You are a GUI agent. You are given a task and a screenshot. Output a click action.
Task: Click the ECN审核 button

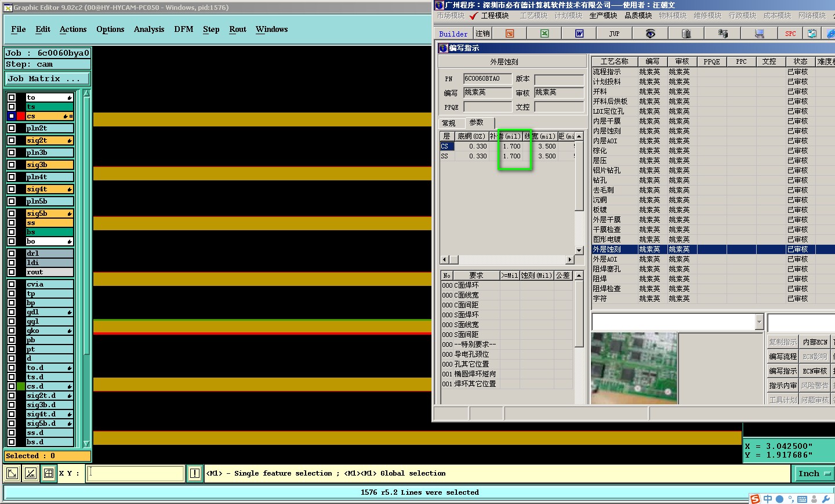(815, 371)
